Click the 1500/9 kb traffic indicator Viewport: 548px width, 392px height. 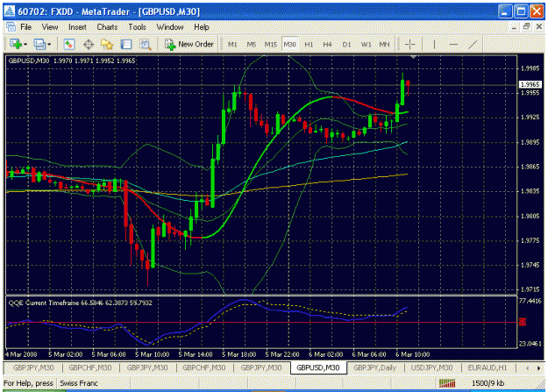488,383
